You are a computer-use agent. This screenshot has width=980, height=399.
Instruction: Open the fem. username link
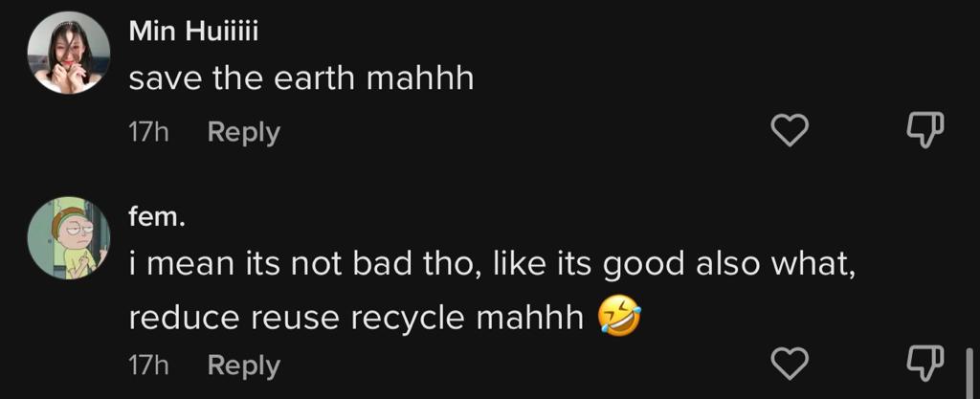click(x=158, y=217)
